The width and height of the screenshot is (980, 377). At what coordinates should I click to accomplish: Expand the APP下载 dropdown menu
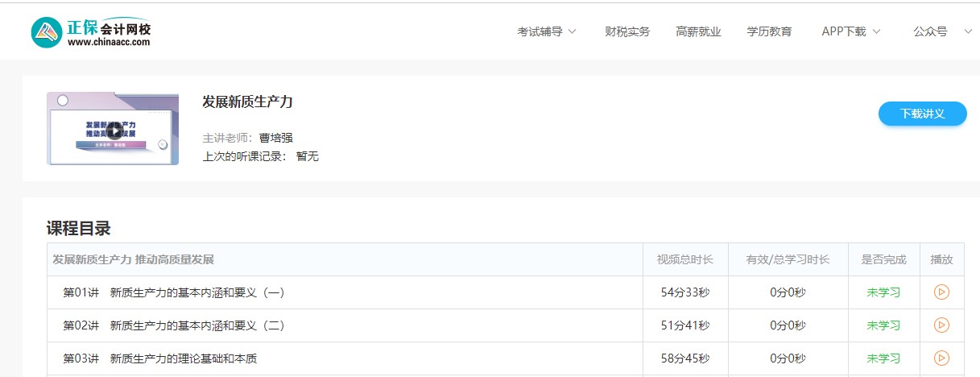[851, 32]
